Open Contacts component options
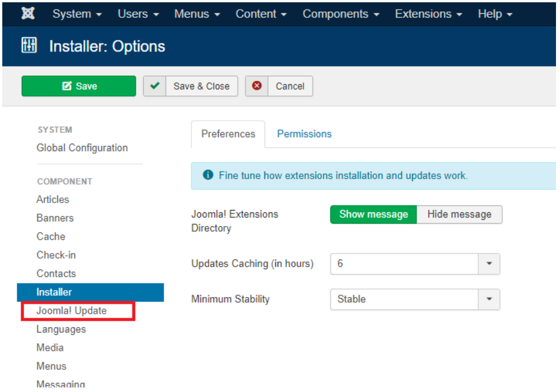Screen dimensions: 560x392 click(x=56, y=274)
